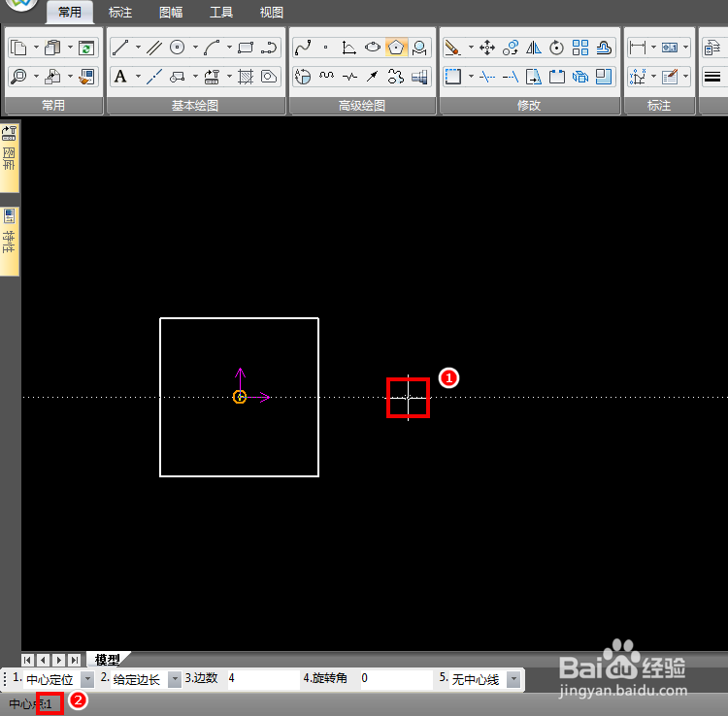This screenshot has width=728, height=716.
Task: Select the Break line zigzag tool
Action: (x=349, y=76)
